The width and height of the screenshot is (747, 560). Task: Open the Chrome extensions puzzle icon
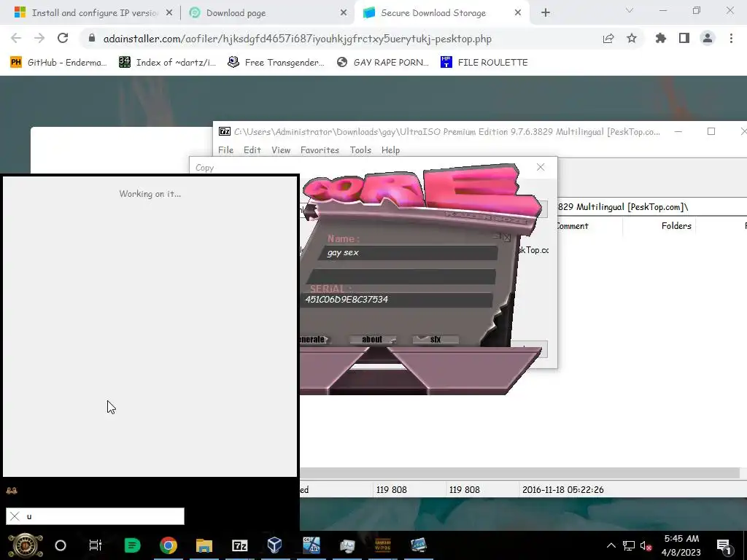point(661,39)
